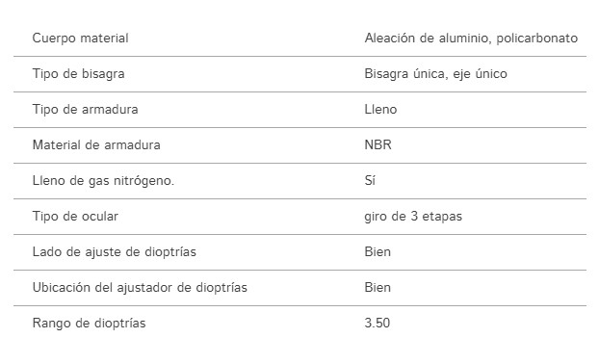This screenshot has width=599, height=364.
Task: Click the "Tipo de ocular" label
Action: pos(75,216)
